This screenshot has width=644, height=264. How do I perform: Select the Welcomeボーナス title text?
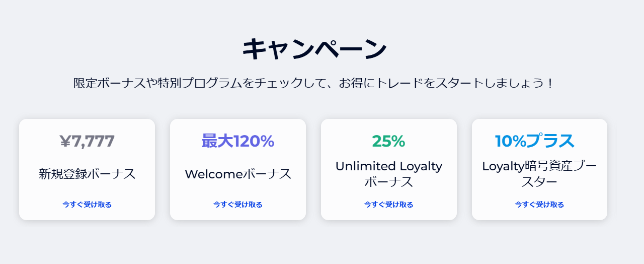click(x=238, y=174)
